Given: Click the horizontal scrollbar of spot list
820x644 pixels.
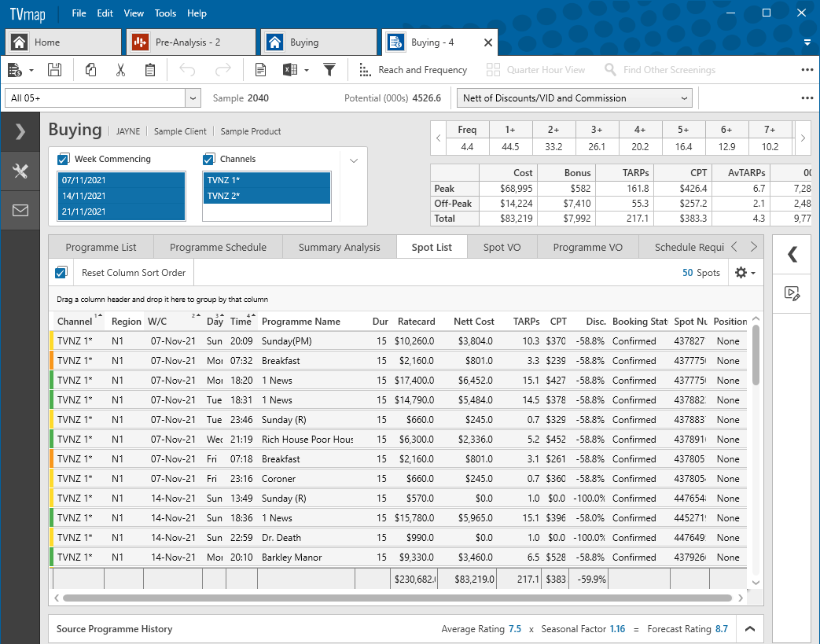Looking at the screenshot, I should (398, 598).
